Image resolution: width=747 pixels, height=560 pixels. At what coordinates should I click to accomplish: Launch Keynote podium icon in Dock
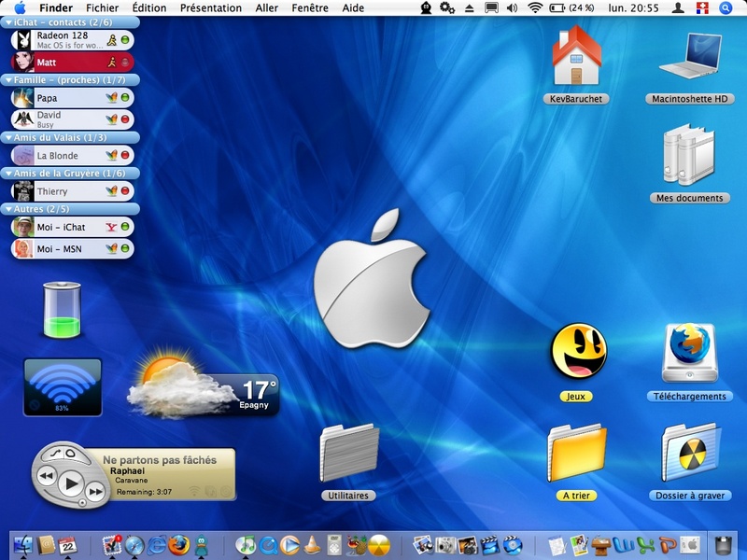point(601,545)
